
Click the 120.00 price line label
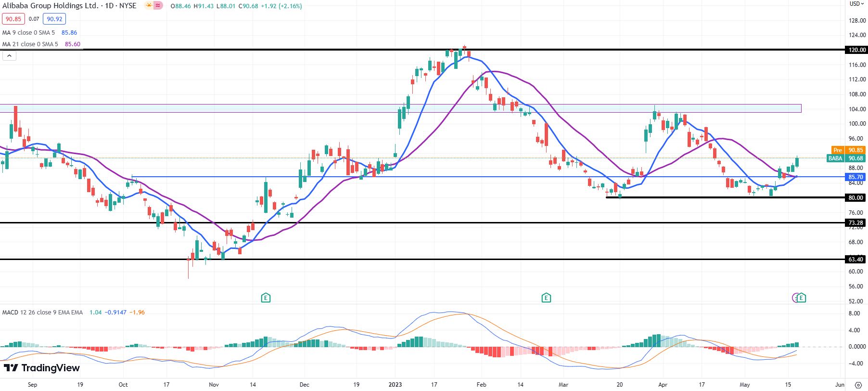tap(856, 50)
